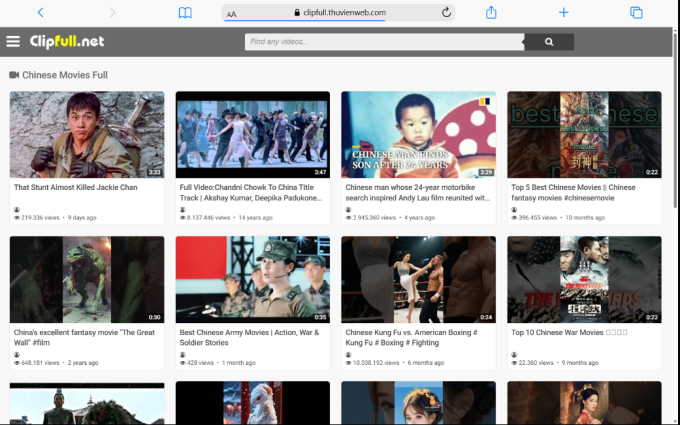Click the '2.945.360 views' text

374,218
